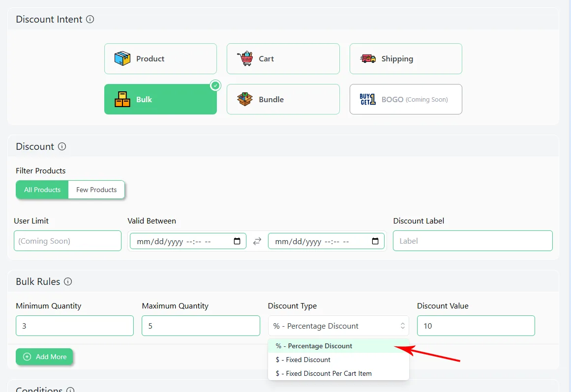
Task: Click the Discount Value label
Action: 443,306
